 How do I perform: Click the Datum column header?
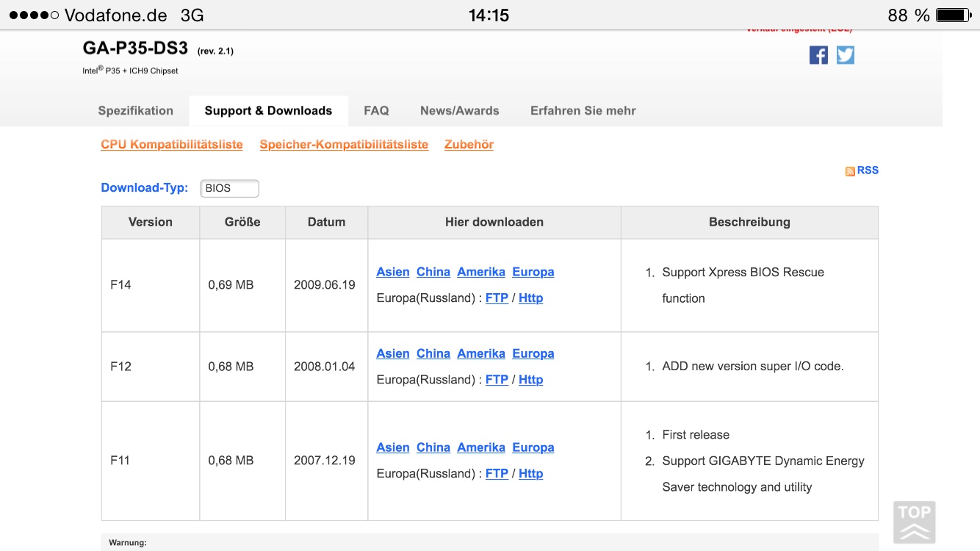326,222
